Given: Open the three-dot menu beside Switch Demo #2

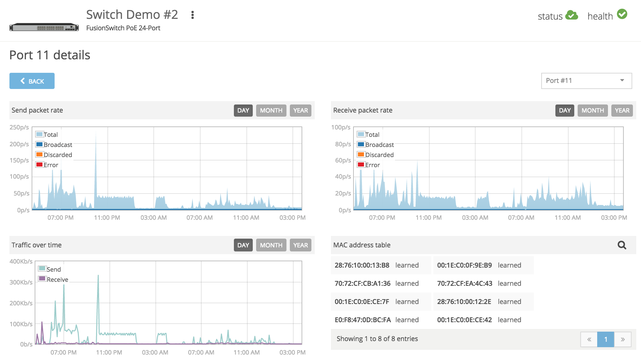Looking at the screenshot, I should (x=192, y=15).
